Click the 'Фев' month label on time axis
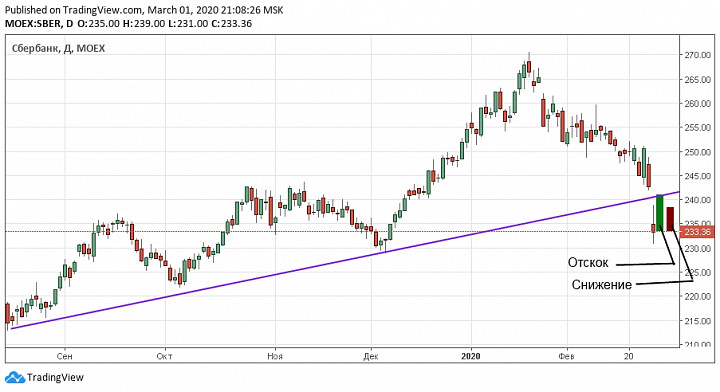 (566, 356)
